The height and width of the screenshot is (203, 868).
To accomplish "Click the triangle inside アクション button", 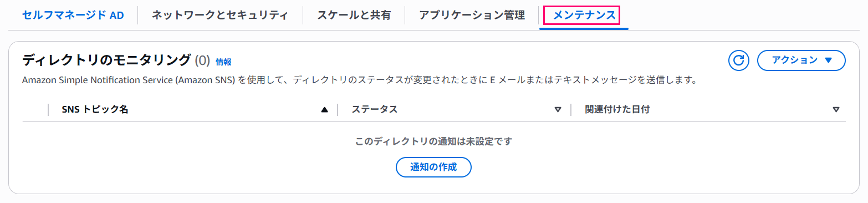I will point(829,60).
